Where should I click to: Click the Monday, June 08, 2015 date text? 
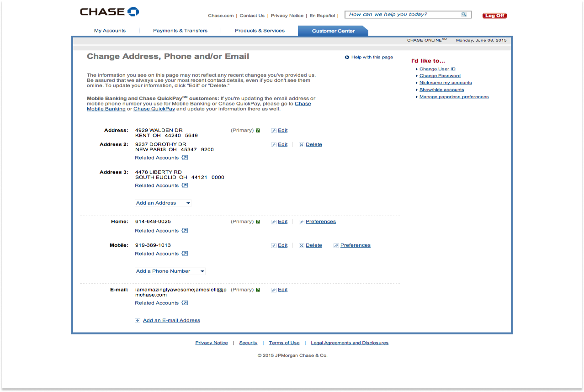point(481,41)
